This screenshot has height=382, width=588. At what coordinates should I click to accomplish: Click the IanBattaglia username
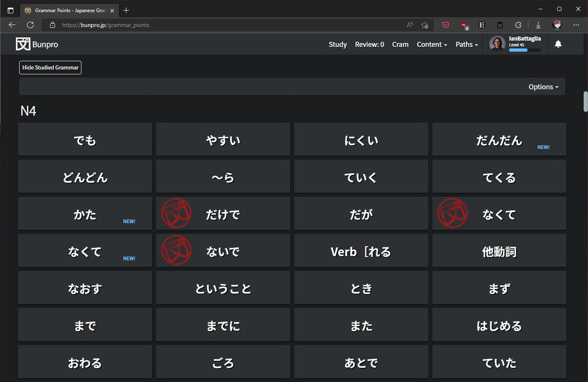tap(525, 39)
